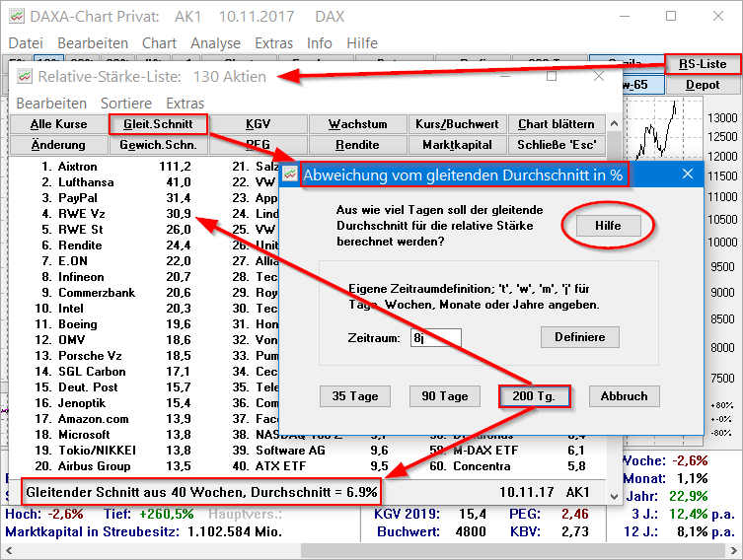Click the Wachstum button

tap(357, 124)
